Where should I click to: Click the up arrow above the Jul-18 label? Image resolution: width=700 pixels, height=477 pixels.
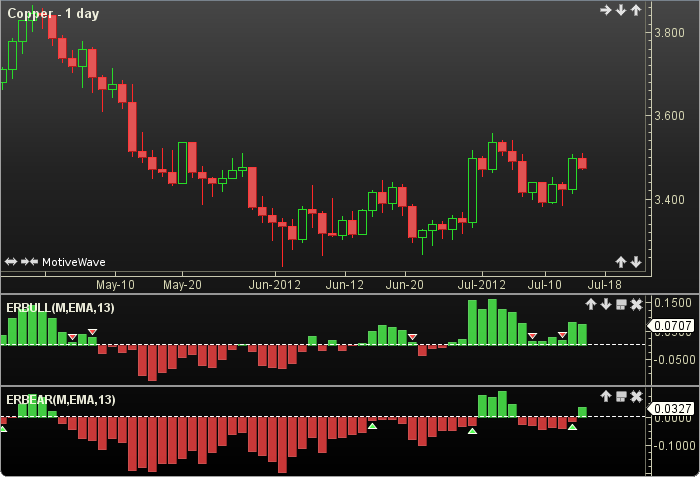tap(621, 262)
